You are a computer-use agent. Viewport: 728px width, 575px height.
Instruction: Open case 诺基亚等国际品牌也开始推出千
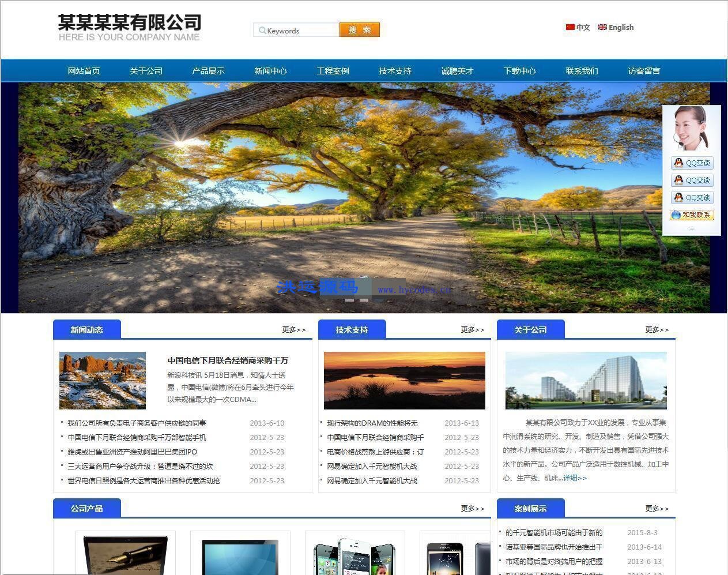(x=554, y=547)
